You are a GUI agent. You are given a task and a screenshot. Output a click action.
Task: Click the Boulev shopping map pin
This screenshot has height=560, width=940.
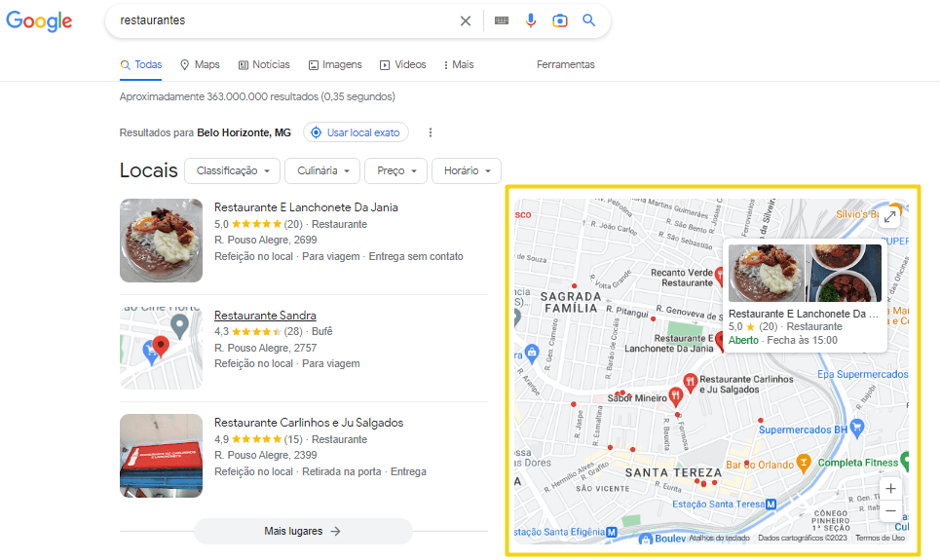click(646, 539)
